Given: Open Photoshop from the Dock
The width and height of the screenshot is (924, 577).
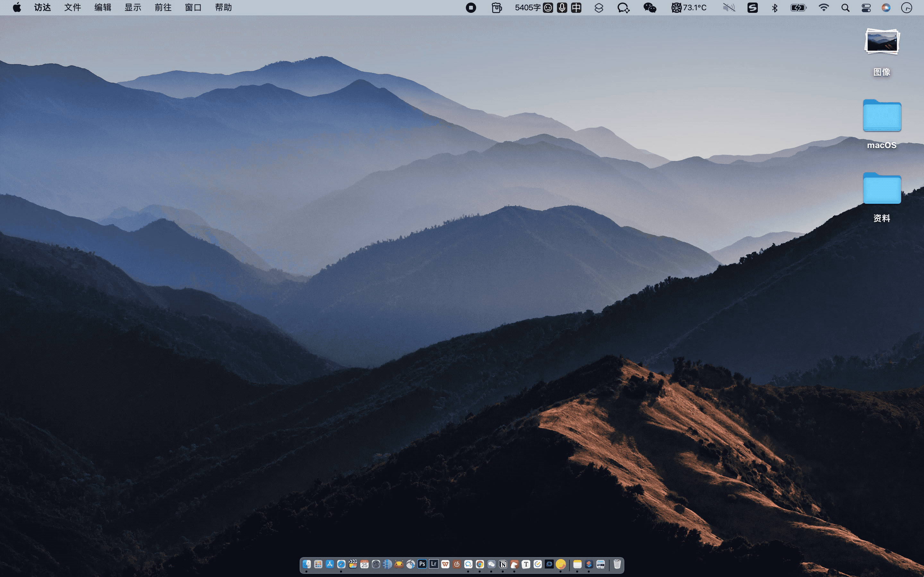Looking at the screenshot, I should (422, 564).
